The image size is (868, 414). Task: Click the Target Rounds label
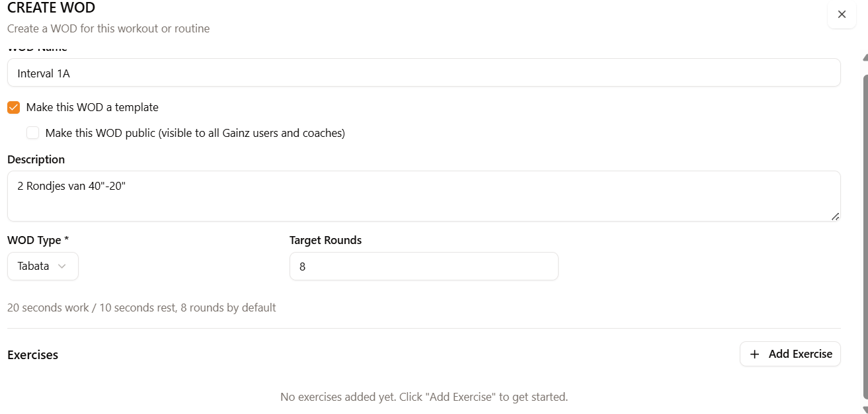325,240
